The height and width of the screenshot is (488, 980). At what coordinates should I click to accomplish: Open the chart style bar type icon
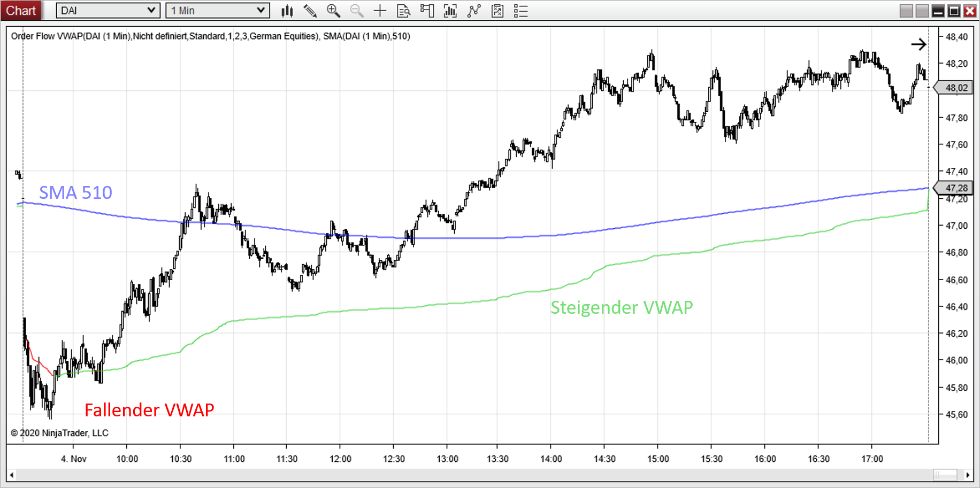click(x=287, y=11)
